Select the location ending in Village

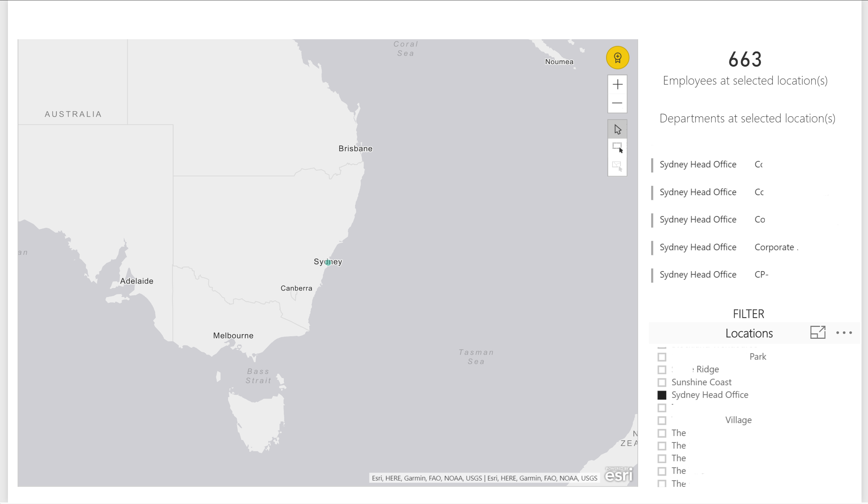pos(662,420)
